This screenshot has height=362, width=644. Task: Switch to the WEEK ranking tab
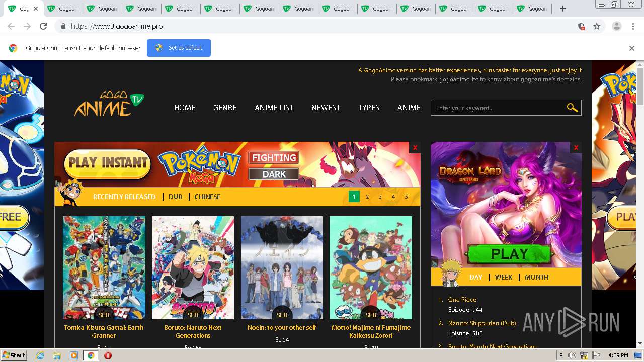504,277
